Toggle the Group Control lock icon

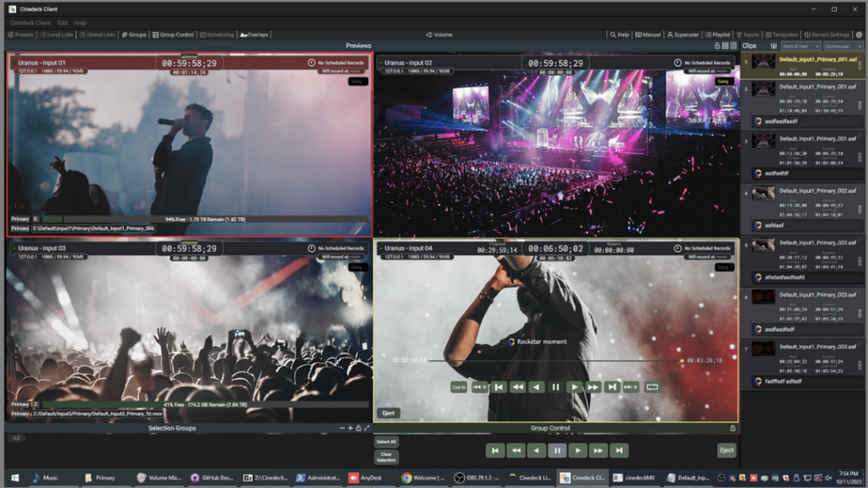coord(733,428)
